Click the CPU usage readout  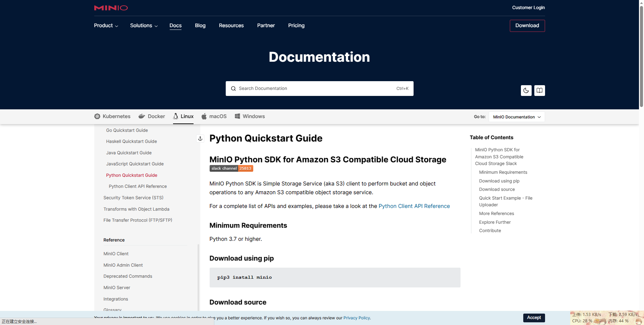582,321
